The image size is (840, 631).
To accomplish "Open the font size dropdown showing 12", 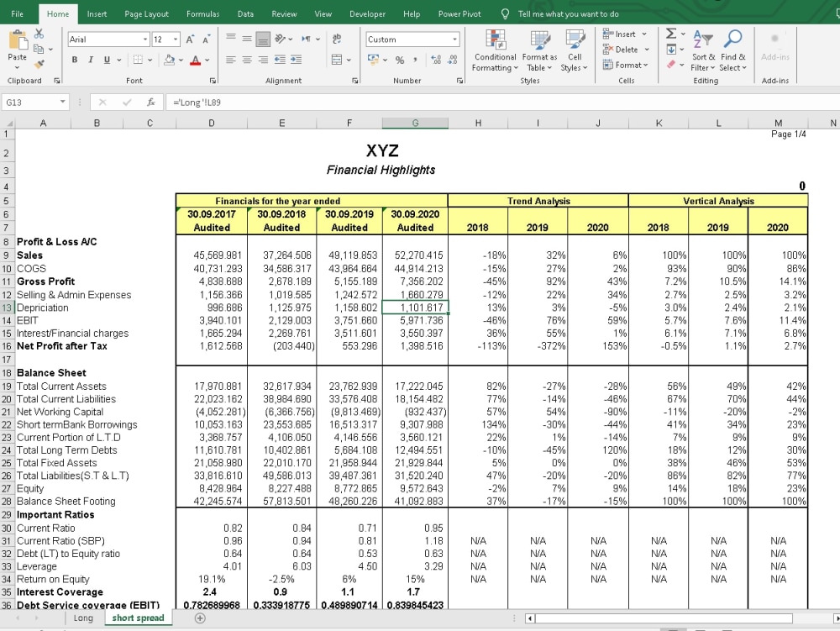I will [x=176, y=39].
